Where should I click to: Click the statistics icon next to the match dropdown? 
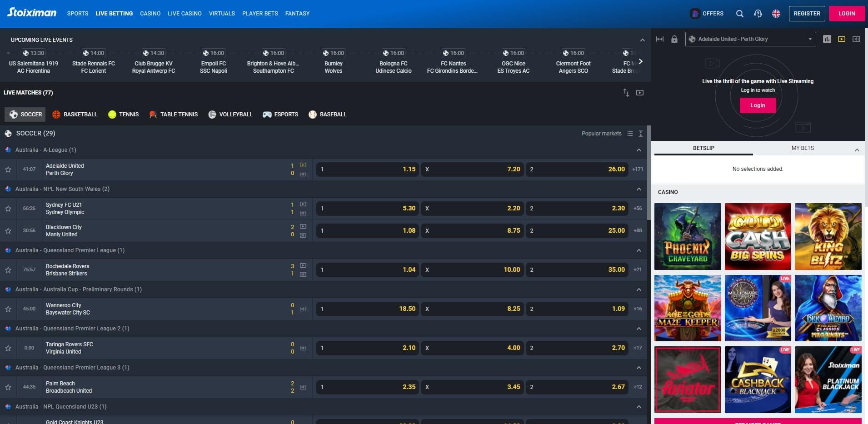(826, 39)
